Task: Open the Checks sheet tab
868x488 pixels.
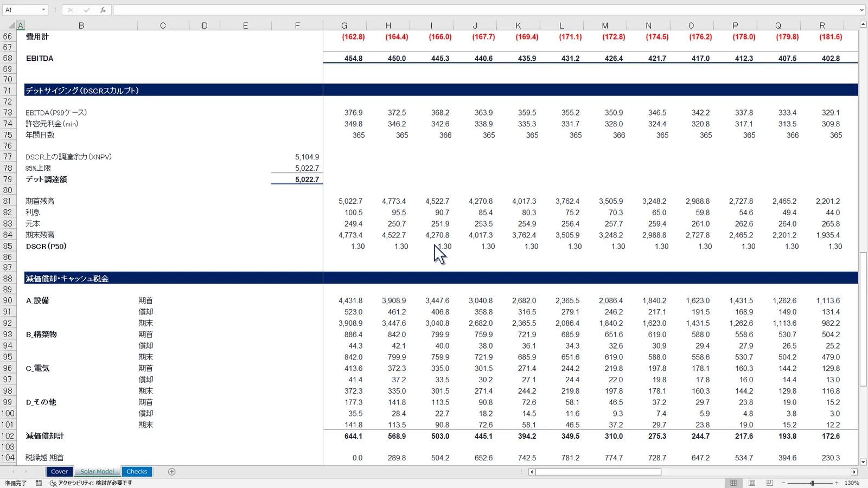Action: pos(137,472)
